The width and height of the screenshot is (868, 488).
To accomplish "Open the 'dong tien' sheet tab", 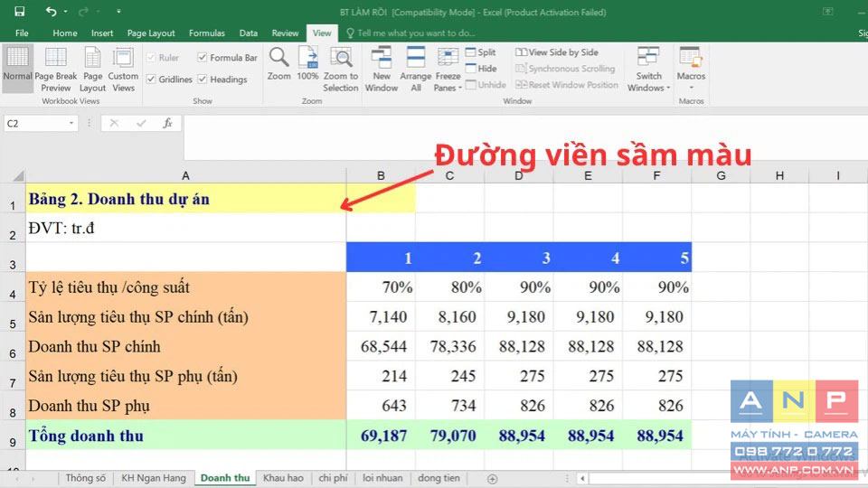I will click(439, 478).
